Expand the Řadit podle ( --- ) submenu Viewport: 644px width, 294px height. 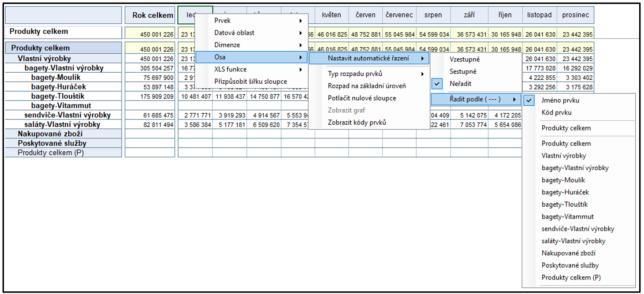[x=476, y=100]
